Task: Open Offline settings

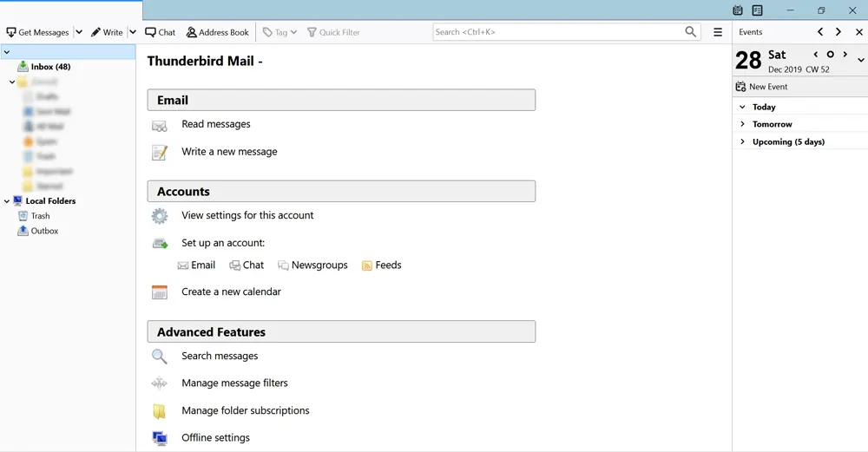Action: click(x=215, y=437)
